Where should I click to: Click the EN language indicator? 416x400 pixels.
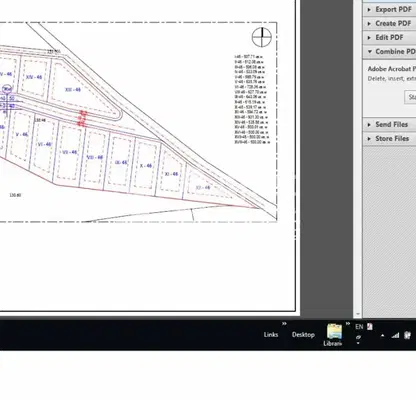tap(359, 327)
